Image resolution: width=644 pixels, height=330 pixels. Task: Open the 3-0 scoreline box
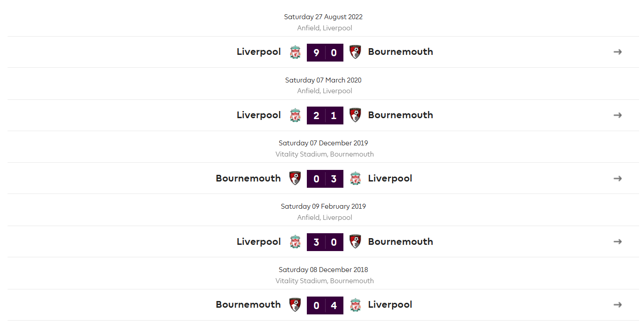coord(325,242)
